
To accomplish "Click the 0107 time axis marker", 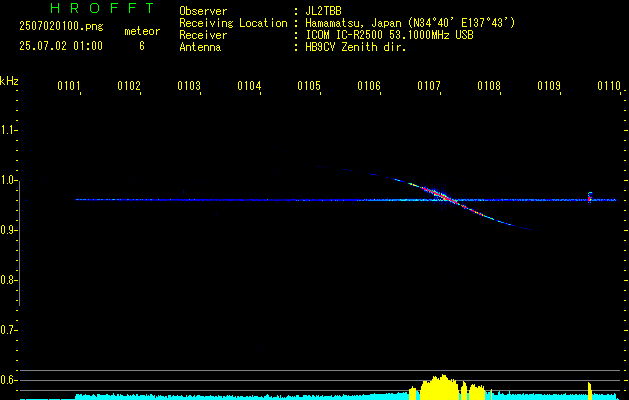I will coord(429,86).
